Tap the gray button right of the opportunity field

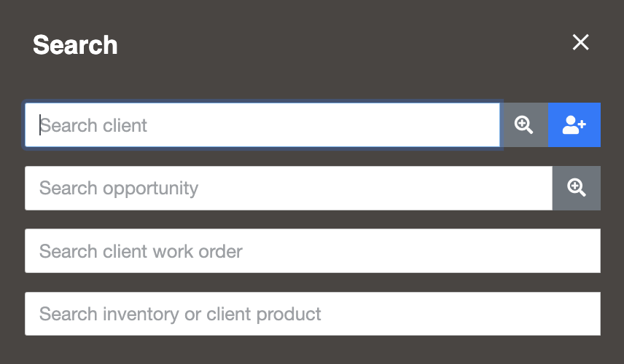coord(577,188)
